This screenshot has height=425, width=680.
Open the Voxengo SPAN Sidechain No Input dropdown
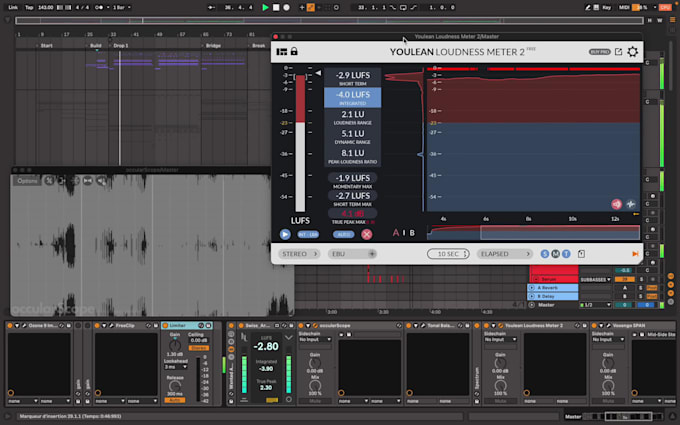(608, 339)
